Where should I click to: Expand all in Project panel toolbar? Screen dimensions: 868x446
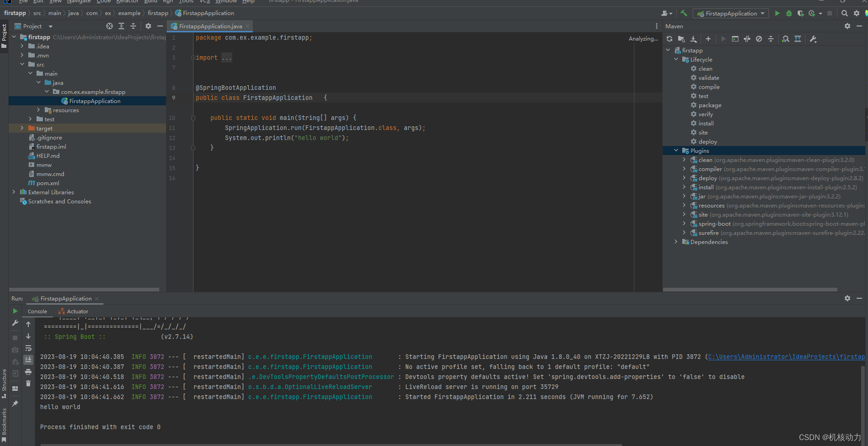point(121,26)
